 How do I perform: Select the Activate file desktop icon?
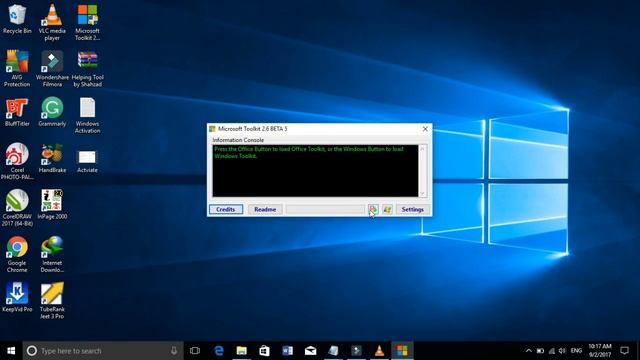pos(87,161)
